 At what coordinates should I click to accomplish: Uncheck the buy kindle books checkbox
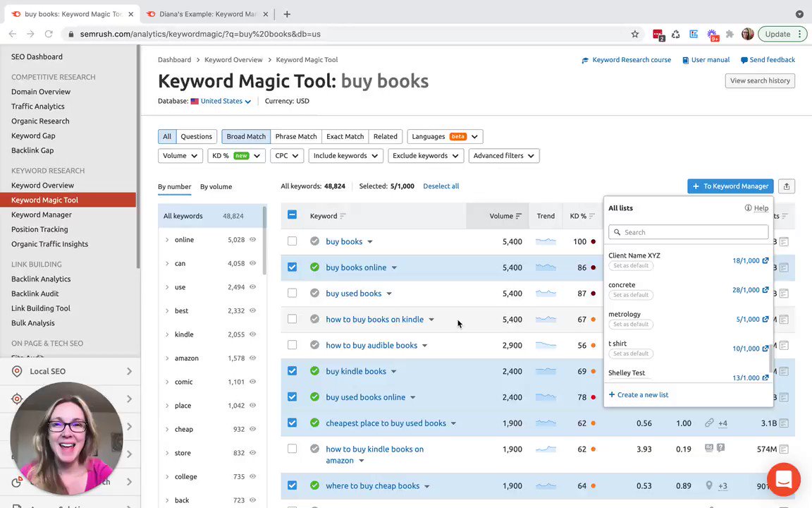coord(292,370)
